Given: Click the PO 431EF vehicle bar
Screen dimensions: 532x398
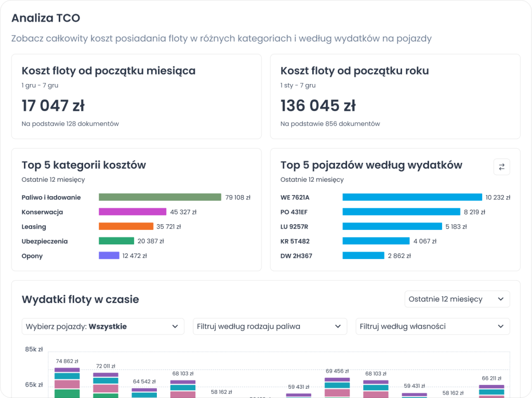Looking at the screenshot, I should tap(401, 212).
